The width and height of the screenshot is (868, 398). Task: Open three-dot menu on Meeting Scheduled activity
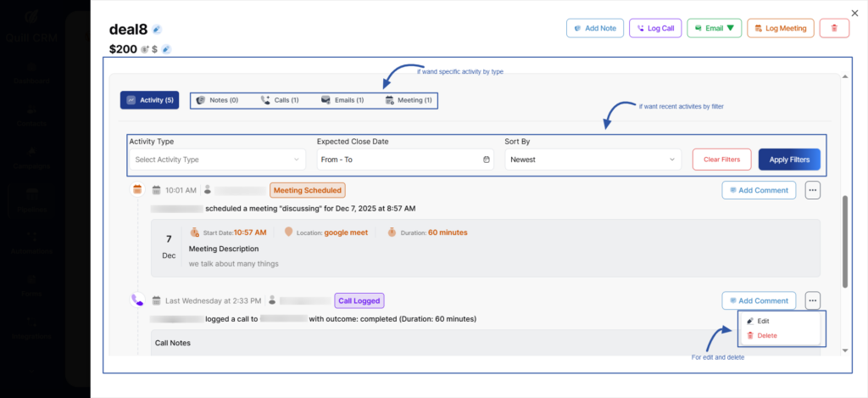(813, 190)
